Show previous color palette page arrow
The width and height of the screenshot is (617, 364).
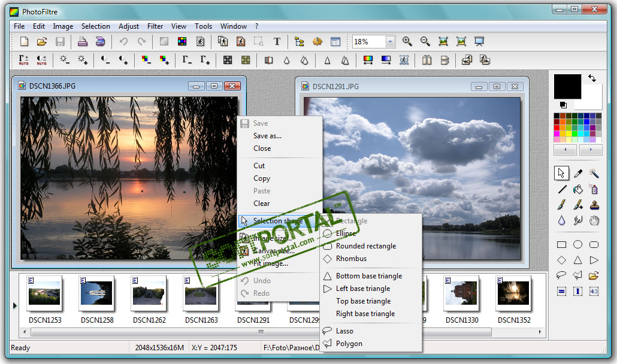pyautogui.click(x=565, y=150)
